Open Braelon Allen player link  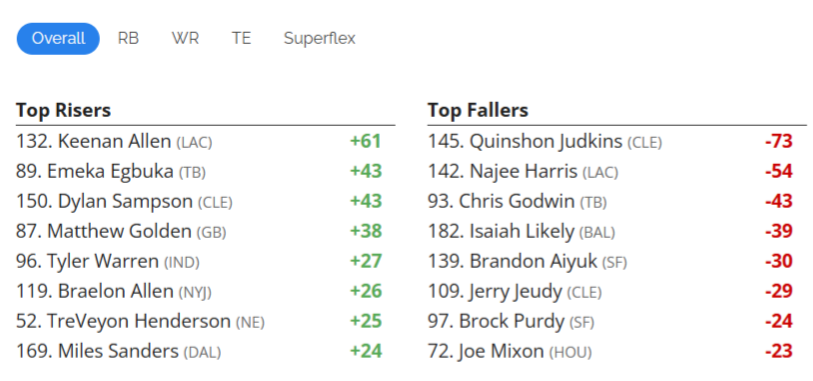[x=116, y=291]
